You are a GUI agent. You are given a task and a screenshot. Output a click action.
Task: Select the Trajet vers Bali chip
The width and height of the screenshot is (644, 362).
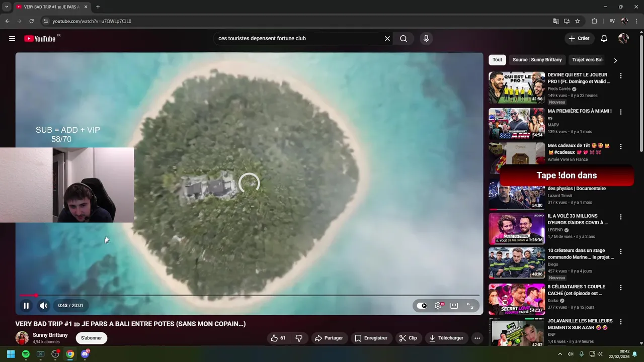(588, 60)
